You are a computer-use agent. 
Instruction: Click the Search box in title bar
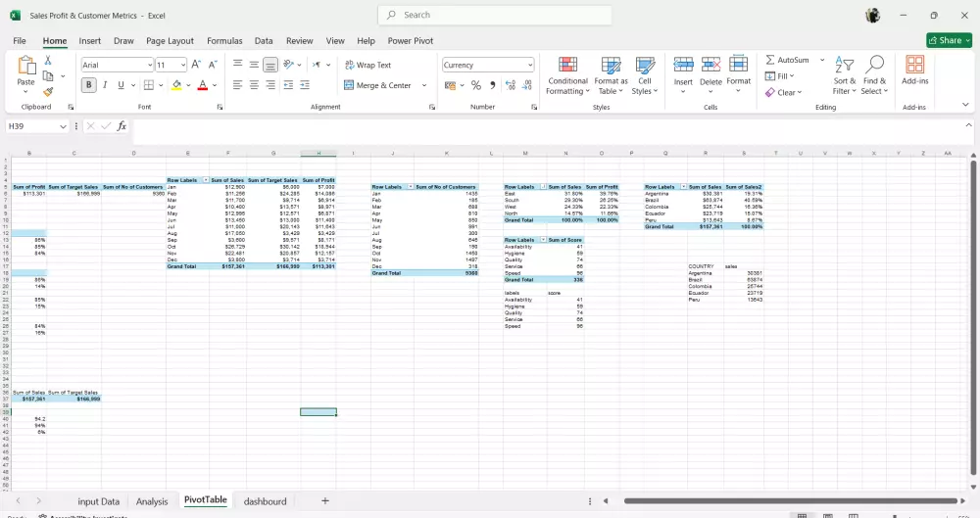click(x=494, y=15)
